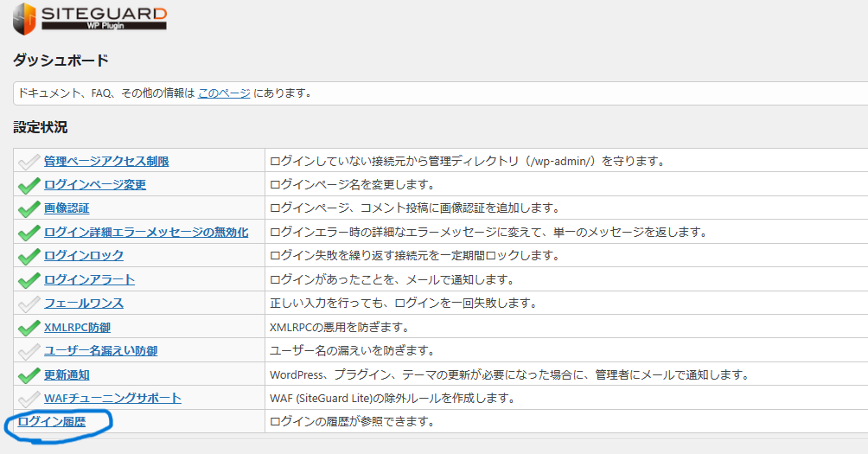868x454 pixels.
Task: Open the ログインページ変更 link
Action: coord(95,184)
